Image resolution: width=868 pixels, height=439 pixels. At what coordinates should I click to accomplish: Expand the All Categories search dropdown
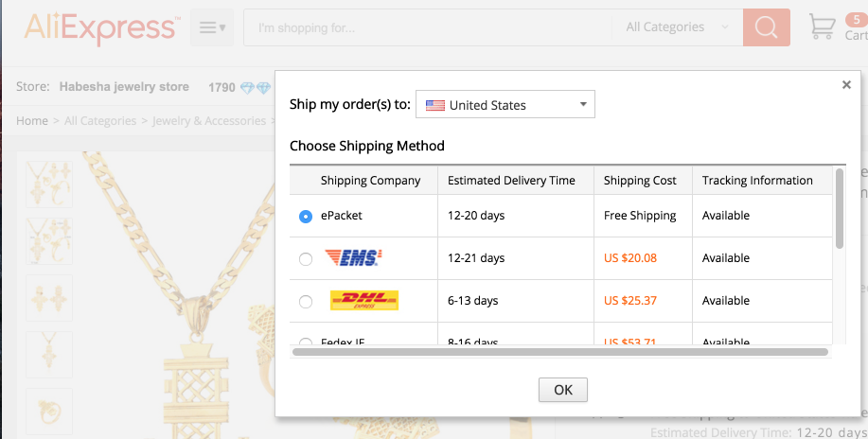(677, 27)
